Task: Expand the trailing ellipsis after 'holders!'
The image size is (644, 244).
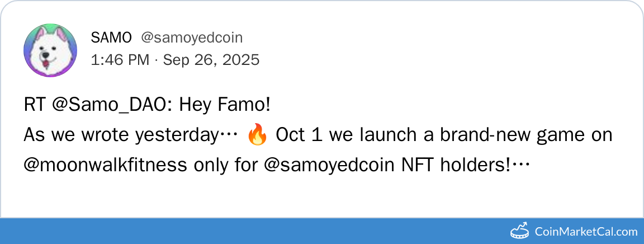Action: (520, 166)
